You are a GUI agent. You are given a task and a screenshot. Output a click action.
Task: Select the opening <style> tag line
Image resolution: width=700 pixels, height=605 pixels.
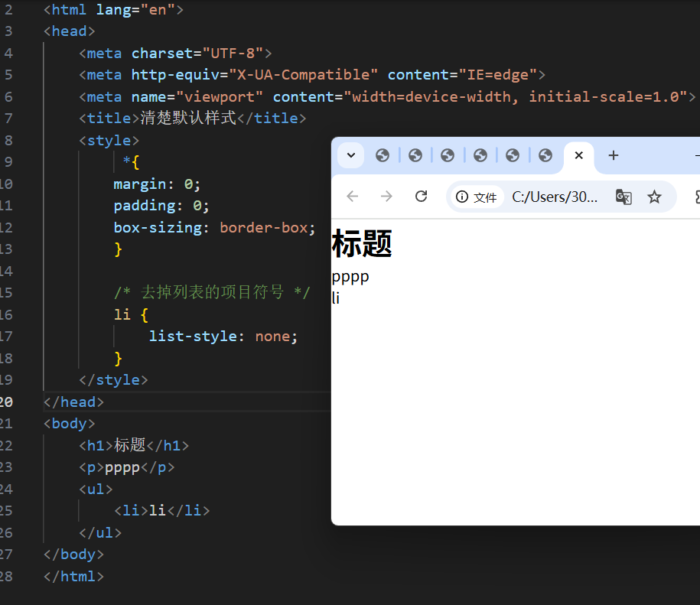109,141
